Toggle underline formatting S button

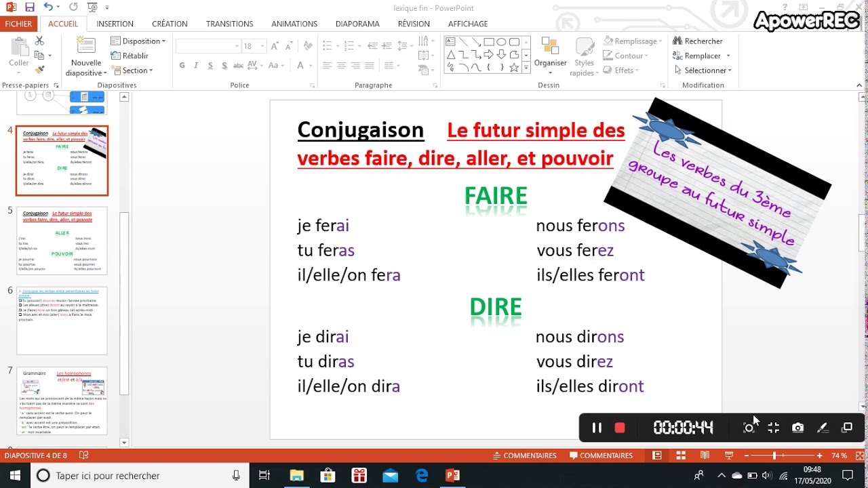coord(210,66)
